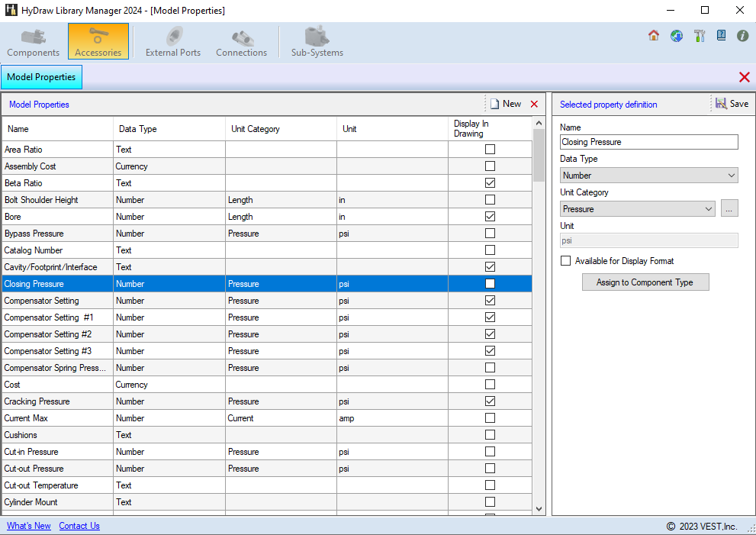The width and height of the screenshot is (756, 535).
Task: Expand the Unit Category dropdown
Action: click(x=638, y=209)
